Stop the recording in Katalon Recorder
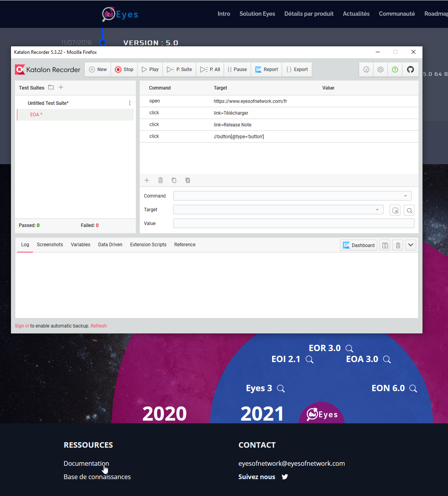The width and height of the screenshot is (448, 496). [x=124, y=70]
